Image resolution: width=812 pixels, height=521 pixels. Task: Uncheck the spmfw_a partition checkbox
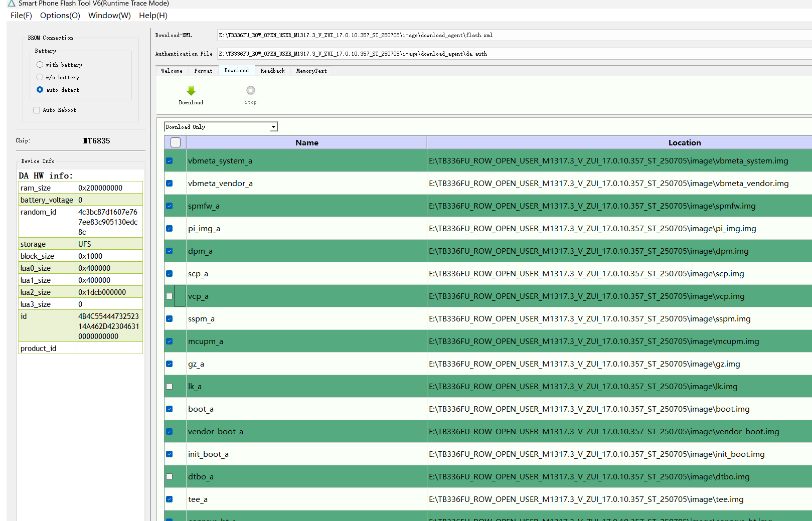pos(170,206)
